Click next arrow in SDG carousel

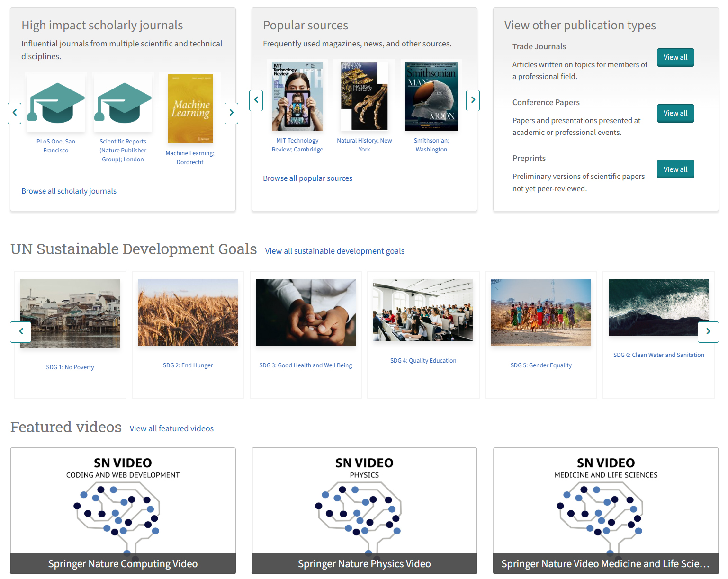click(708, 332)
